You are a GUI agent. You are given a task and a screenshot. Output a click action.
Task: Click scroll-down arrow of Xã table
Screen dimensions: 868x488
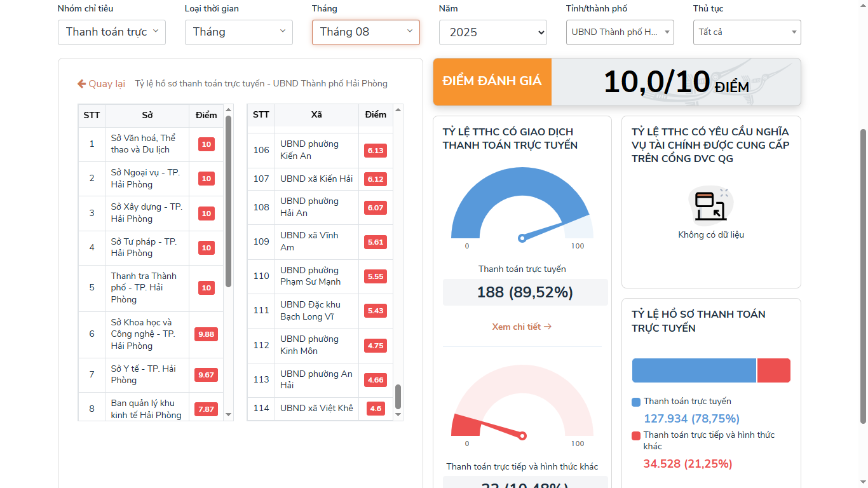398,415
